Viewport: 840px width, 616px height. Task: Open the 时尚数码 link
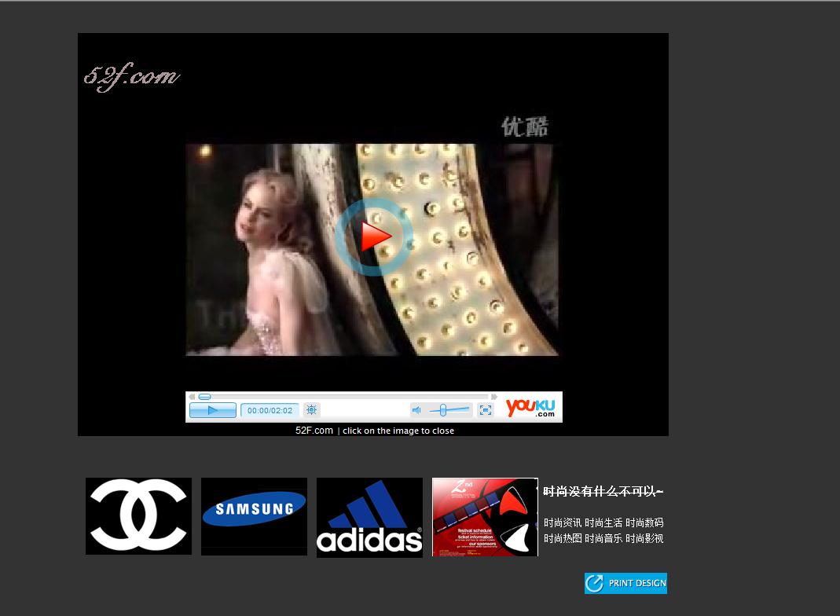[644, 522]
